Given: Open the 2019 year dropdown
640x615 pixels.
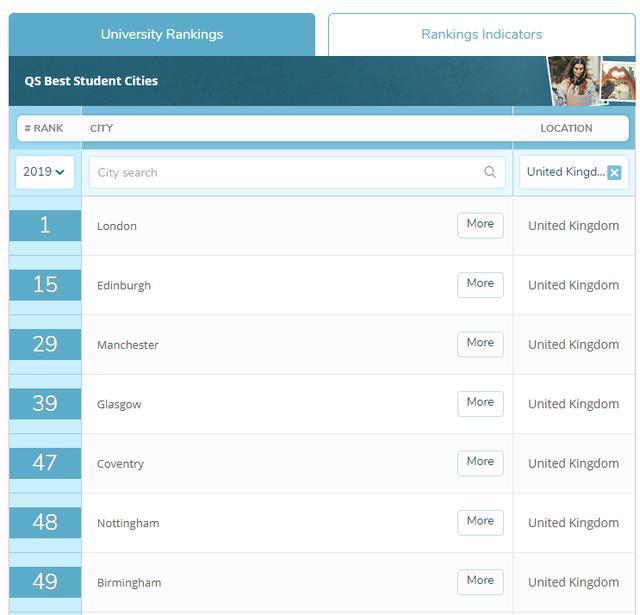Looking at the screenshot, I should [45, 172].
